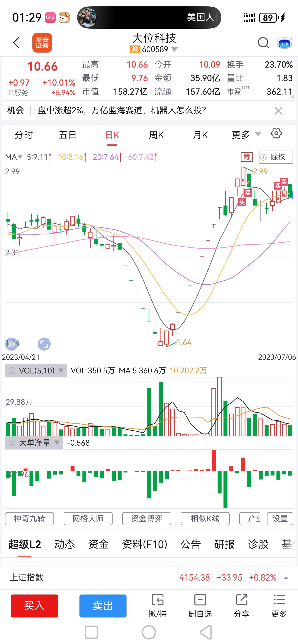Open chart settings gear icon
Screen dimensions: 298x644
click(x=276, y=134)
